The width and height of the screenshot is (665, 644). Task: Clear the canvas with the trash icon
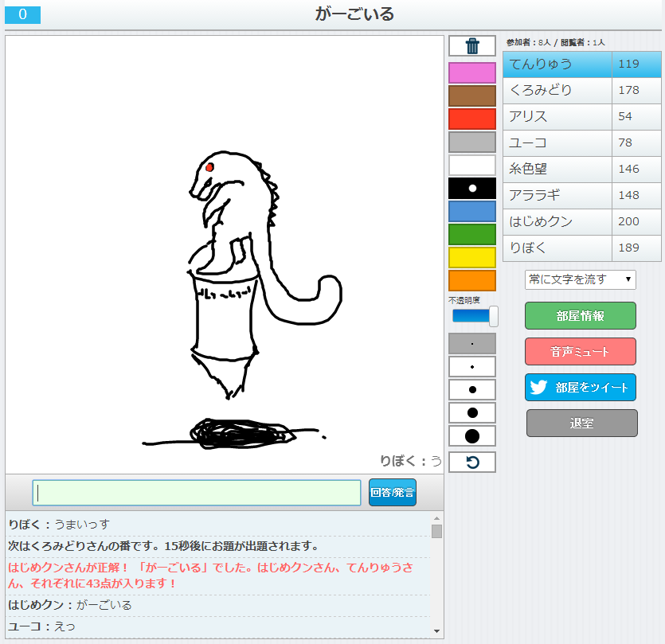[x=472, y=46]
